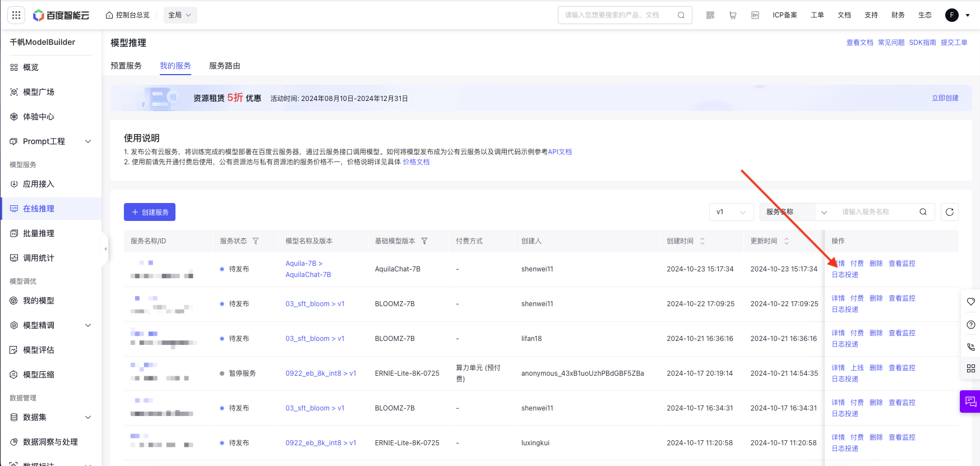The width and height of the screenshot is (980, 466).
Task: Click the floating heart feedback icon
Action: click(x=971, y=302)
